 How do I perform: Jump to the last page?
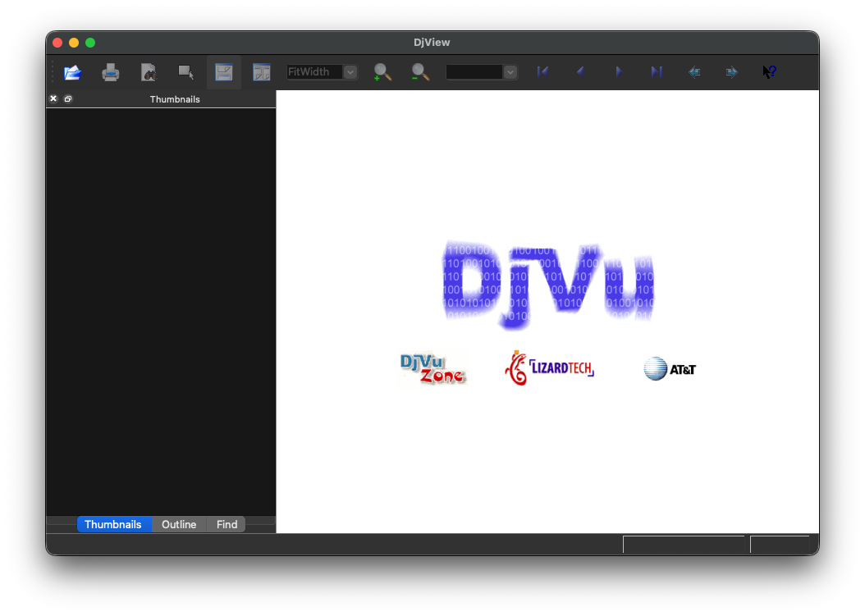tap(656, 71)
